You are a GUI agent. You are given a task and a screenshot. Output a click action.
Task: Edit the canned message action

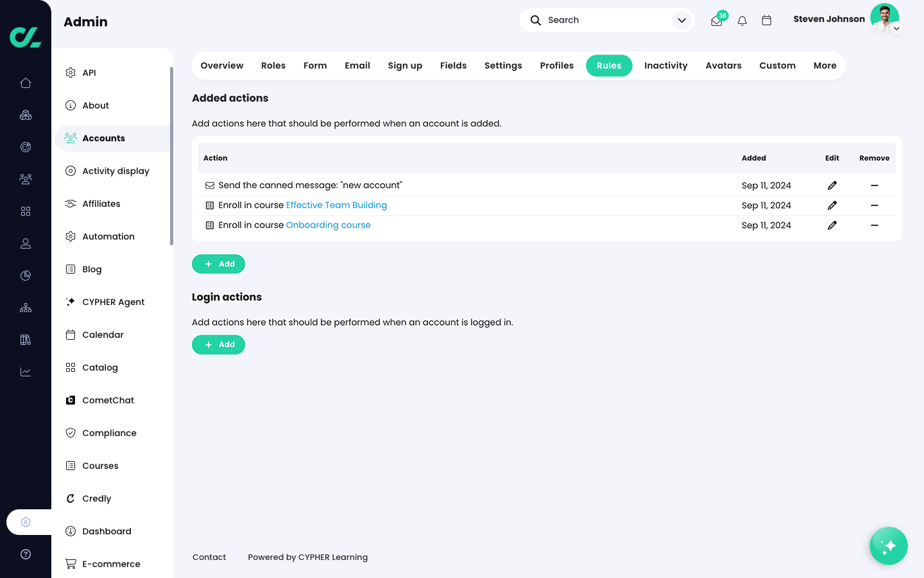832,186
